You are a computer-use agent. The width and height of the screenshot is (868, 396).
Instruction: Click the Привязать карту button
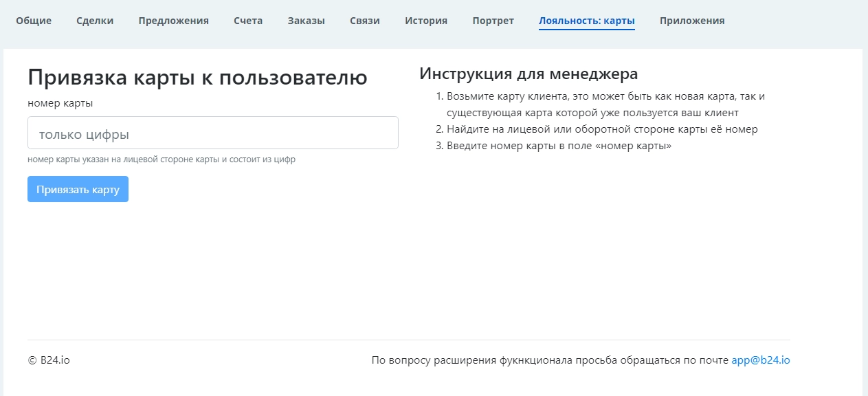(x=78, y=189)
